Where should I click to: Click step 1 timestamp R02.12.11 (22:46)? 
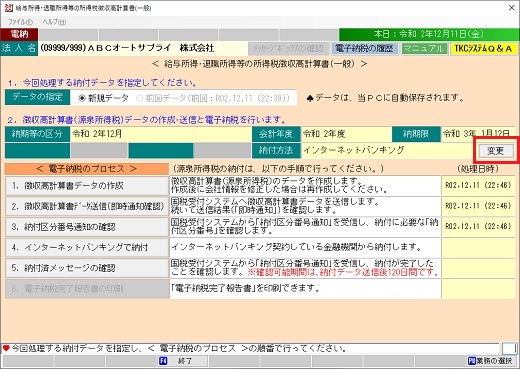(478, 185)
